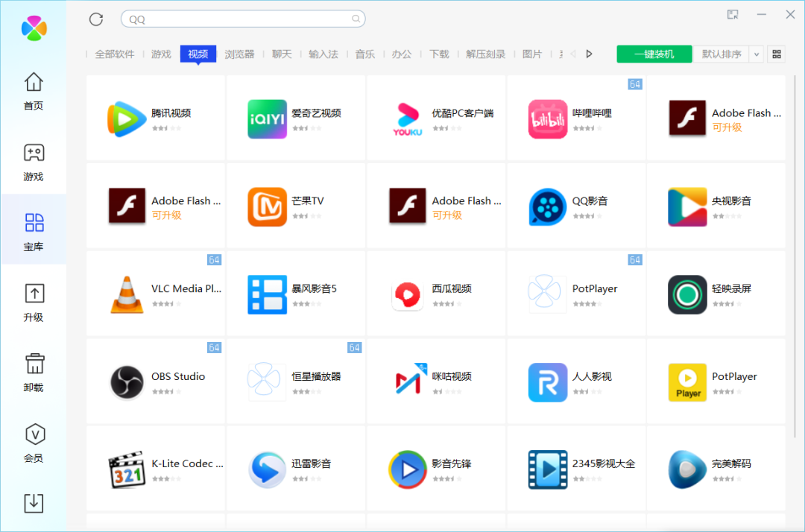Open the mini-window mode icon
Viewport: 805px width, 532px height.
pos(733,15)
